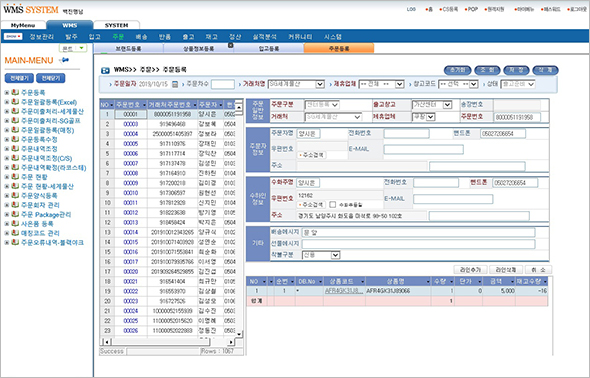Click the icon of 주문 현황-세계물산
The width and height of the screenshot is (590, 378).
pyautogui.click(x=15, y=186)
